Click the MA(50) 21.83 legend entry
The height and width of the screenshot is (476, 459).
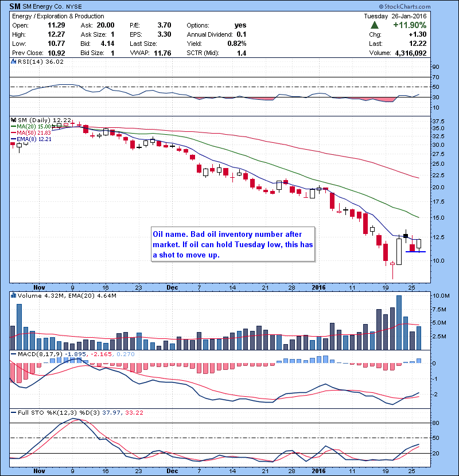30,132
